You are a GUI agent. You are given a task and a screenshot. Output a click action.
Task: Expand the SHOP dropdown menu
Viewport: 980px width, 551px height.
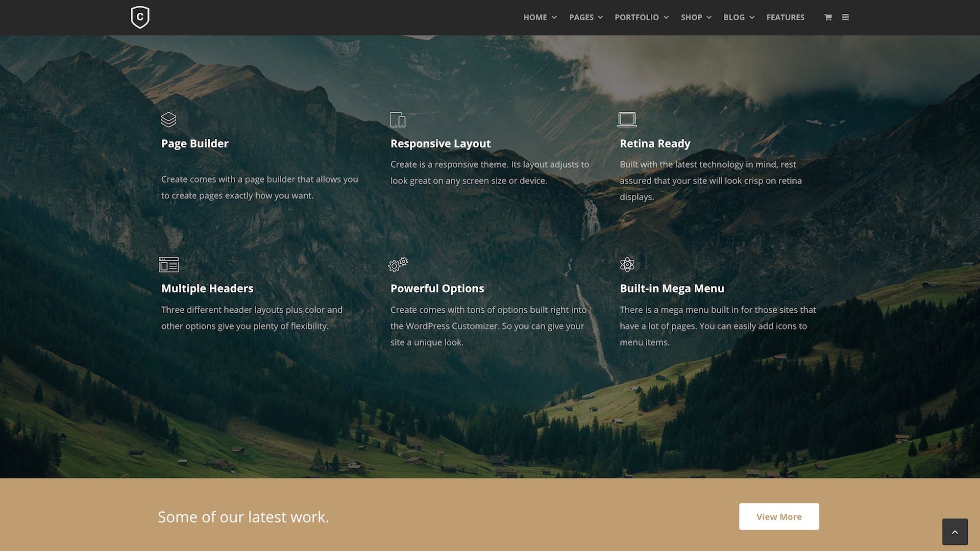pos(696,17)
